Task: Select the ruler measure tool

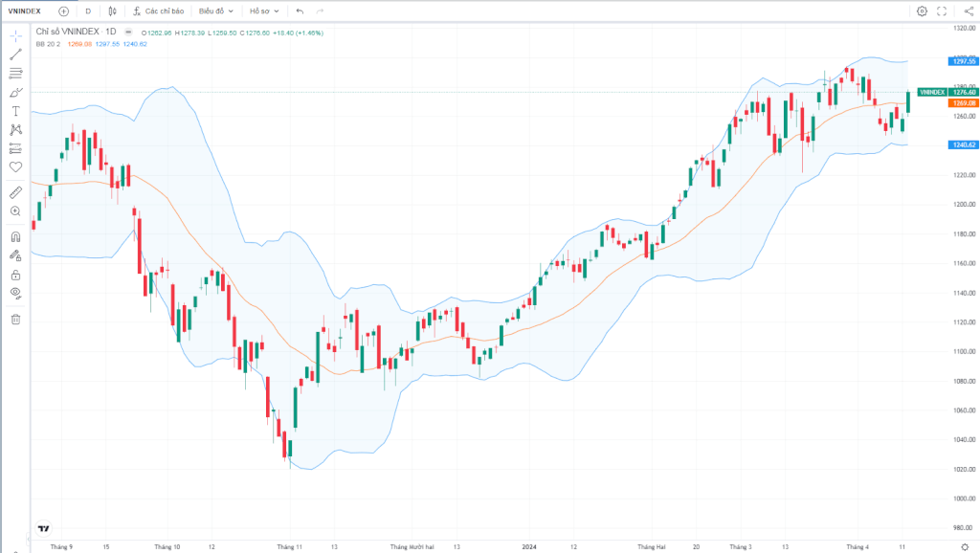Action: [x=15, y=192]
